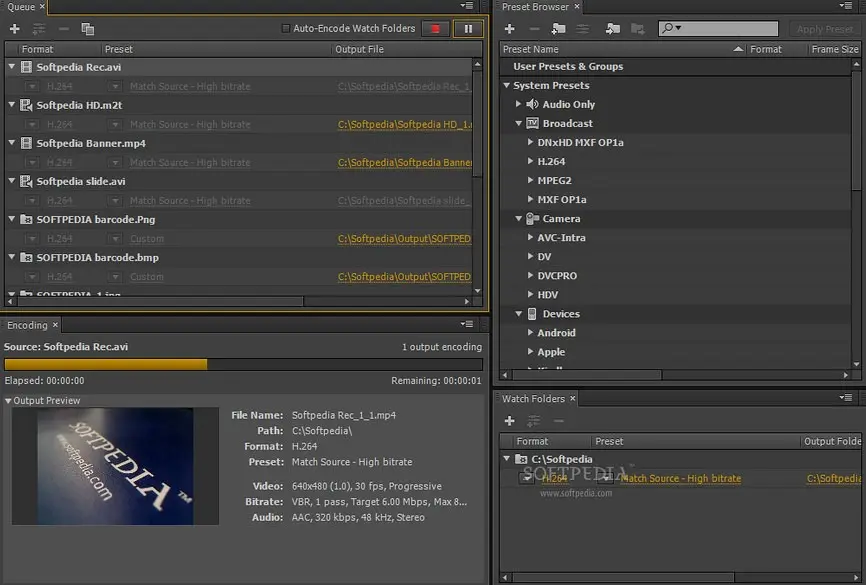Collapse SOFTPEDIA barcode.Png queue item
Screen dimensions: 866x585
click(12, 219)
